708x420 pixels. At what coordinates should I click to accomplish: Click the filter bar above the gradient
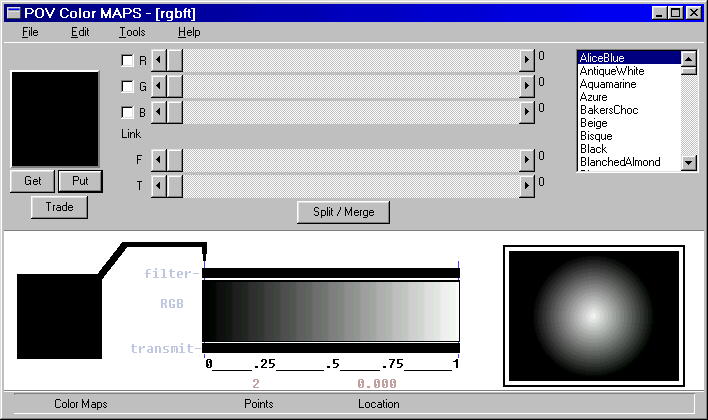331,273
